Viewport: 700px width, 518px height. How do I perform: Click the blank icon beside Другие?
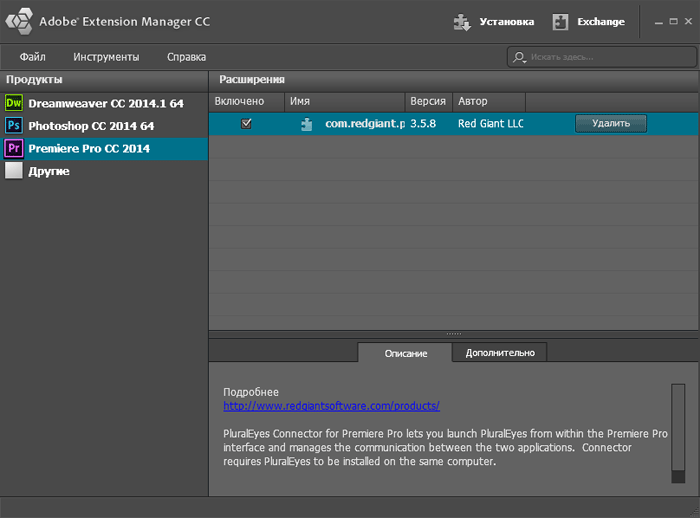[x=14, y=171]
